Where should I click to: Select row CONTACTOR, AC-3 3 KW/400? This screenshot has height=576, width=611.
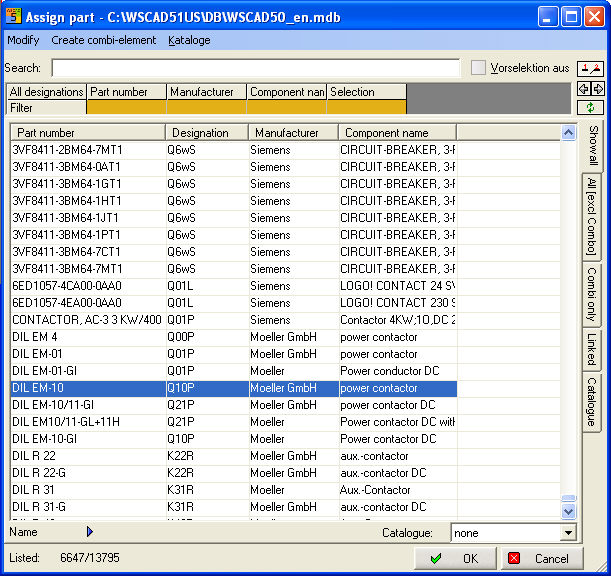coord(234,320)
